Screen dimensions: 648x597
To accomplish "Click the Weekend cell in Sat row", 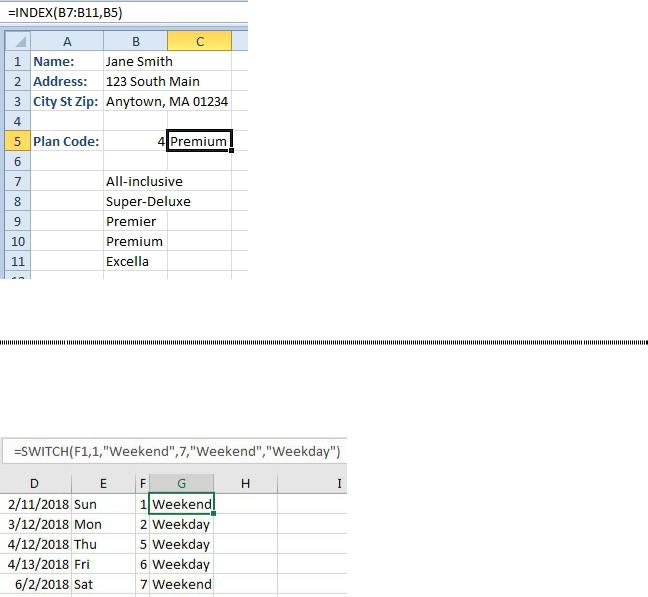I will click(181, 584).
